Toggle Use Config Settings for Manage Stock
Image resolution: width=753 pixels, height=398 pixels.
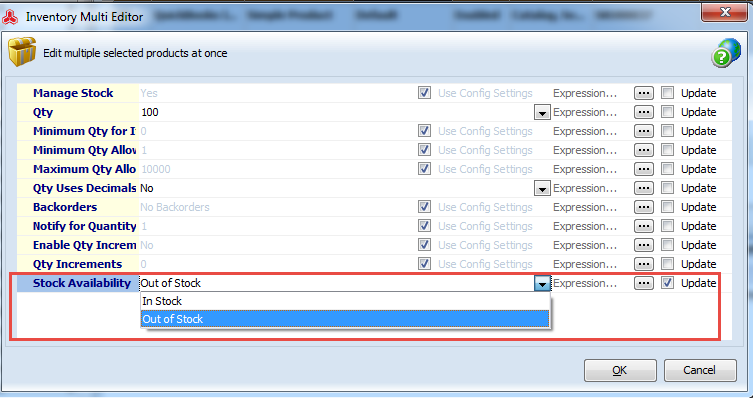point(424,93)
